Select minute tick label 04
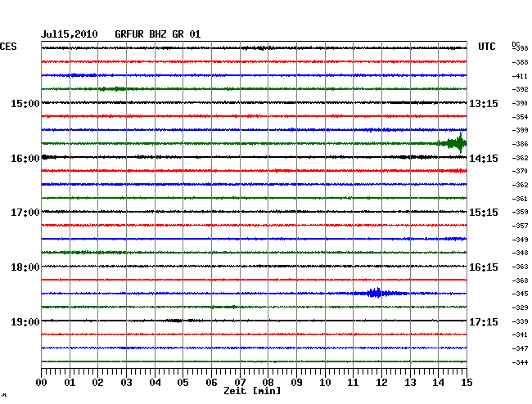532x404 pixels. coord(155,382)
